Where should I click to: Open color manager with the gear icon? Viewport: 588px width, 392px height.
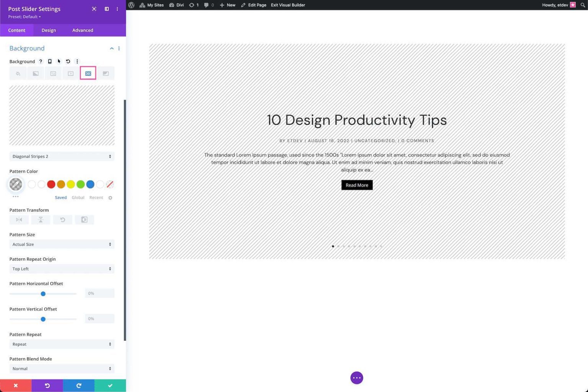point(110,198)
